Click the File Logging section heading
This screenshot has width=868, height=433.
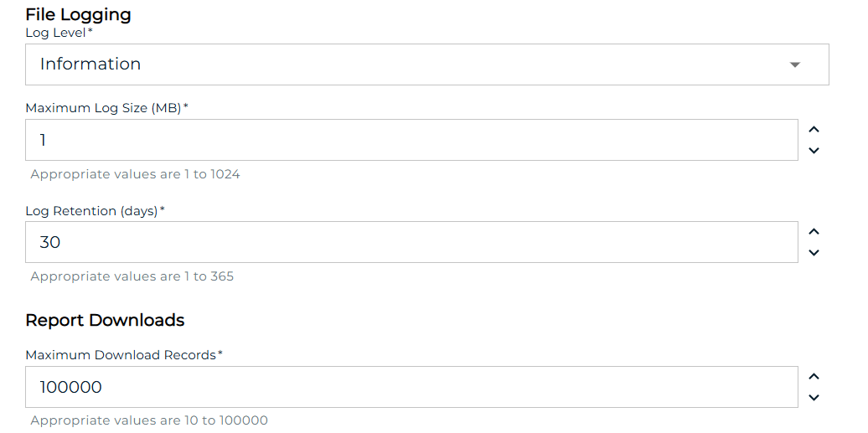coord(78,14)
